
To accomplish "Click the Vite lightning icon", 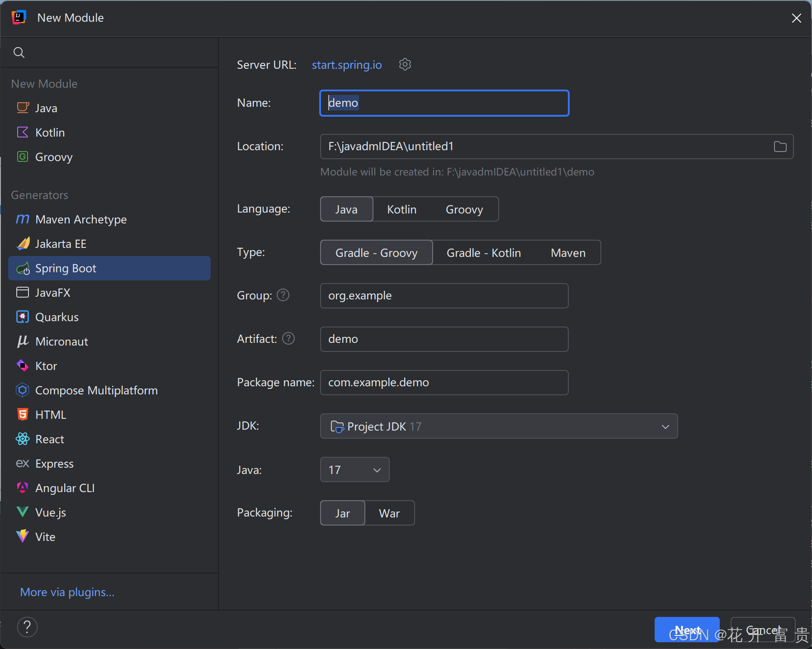I will coord(23,536).
